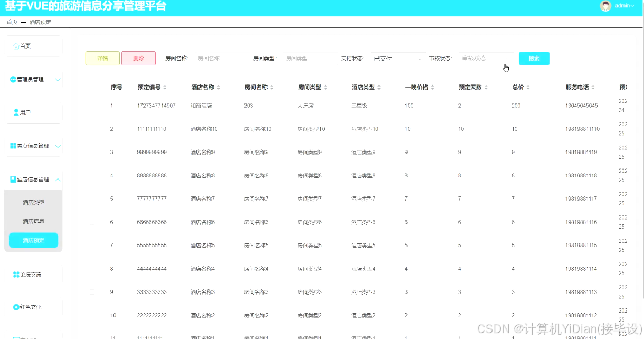Click the yellow 详情 button
The image size is (644, 339).
point(102,59)
